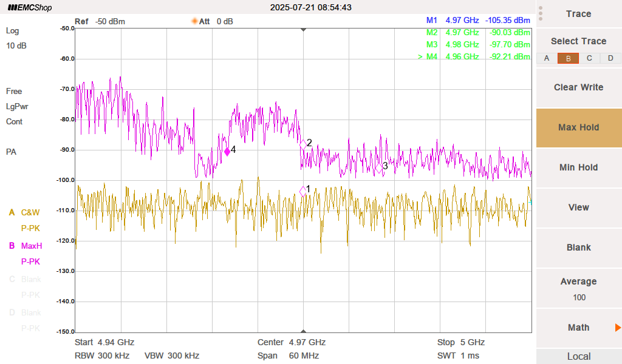Screen dimensions: 622x364
Task: Select trace D
Action: 610,58
